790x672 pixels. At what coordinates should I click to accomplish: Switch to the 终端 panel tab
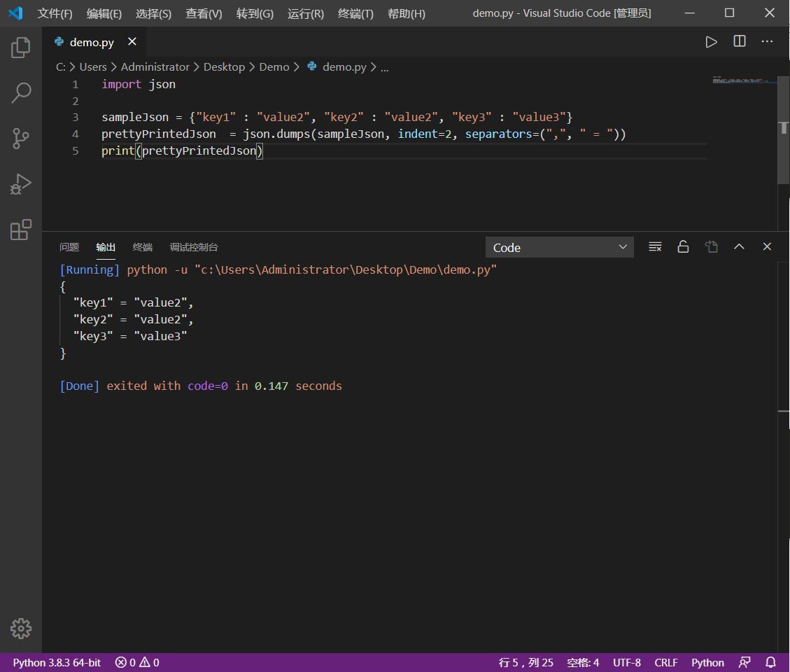[142, 246]
